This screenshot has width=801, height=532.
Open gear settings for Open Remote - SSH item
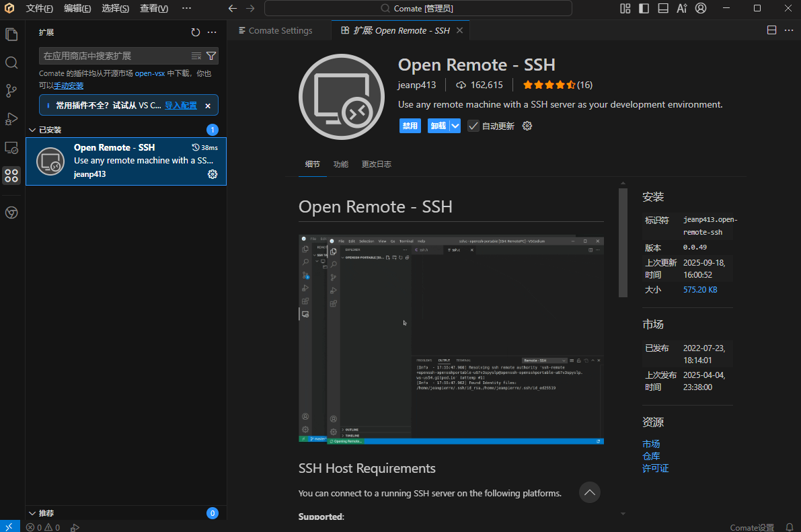pos(213,174)
